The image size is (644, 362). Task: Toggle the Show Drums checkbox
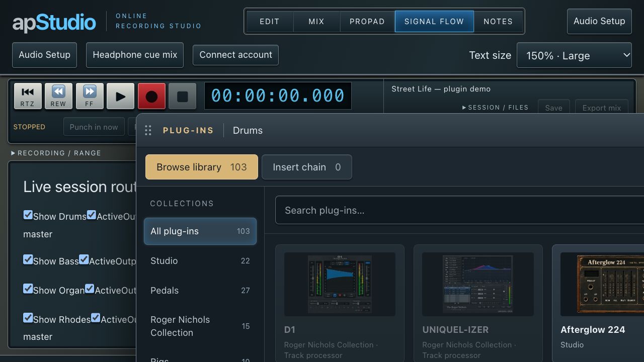click(x=28, y=215)
